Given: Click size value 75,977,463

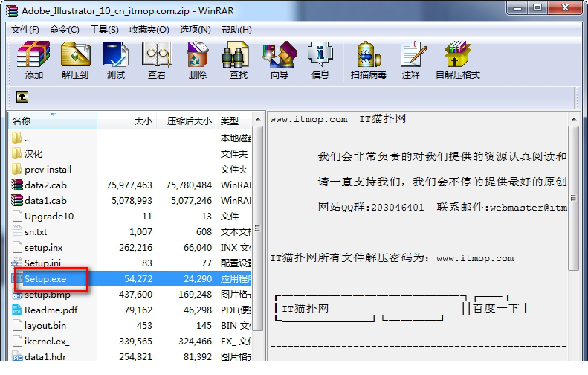Looking at the screenshot, I should (x=129, y=185).
